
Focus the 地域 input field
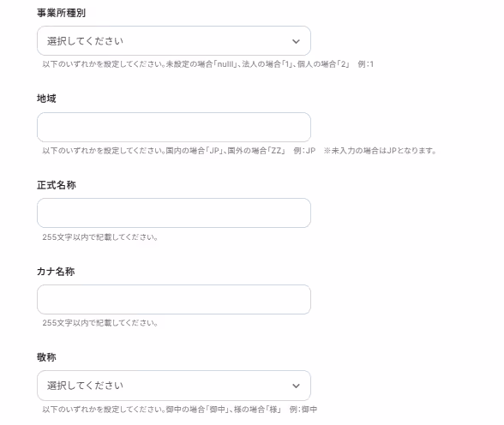174,127
